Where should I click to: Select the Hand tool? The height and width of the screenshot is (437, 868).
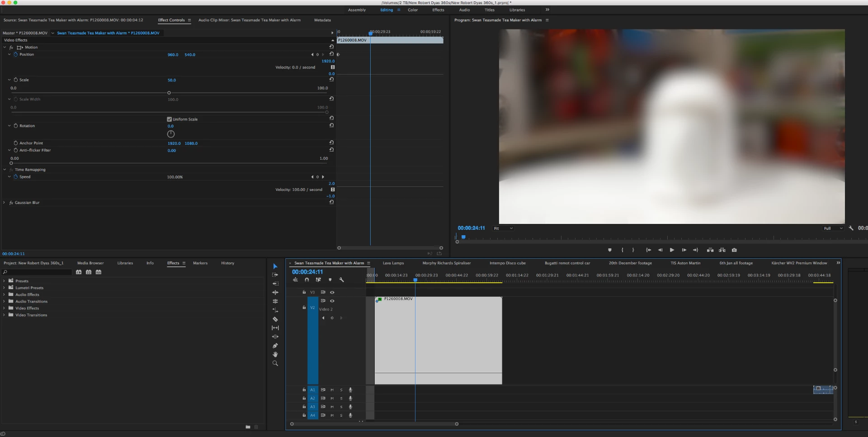pos(275,355)
